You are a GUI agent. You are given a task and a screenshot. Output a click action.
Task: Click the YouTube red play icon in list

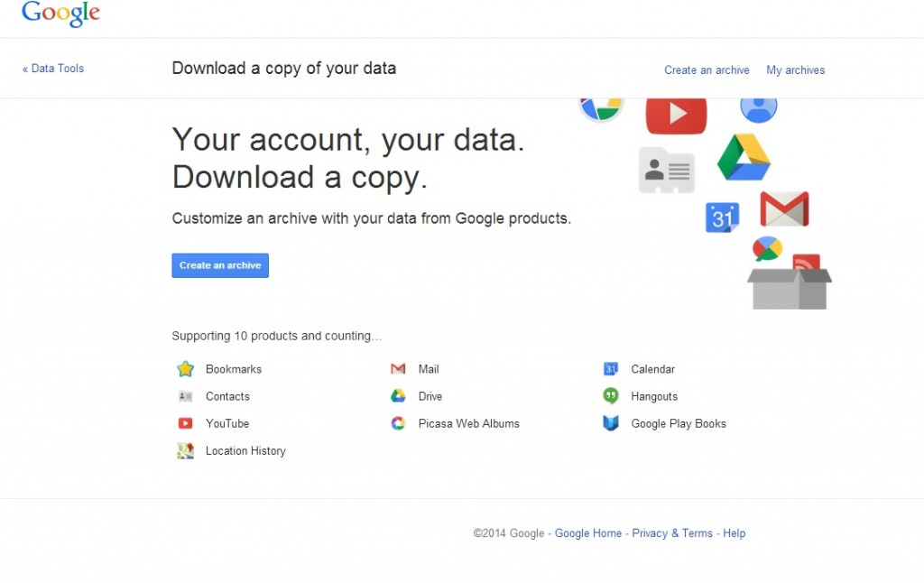pos(186,423)
